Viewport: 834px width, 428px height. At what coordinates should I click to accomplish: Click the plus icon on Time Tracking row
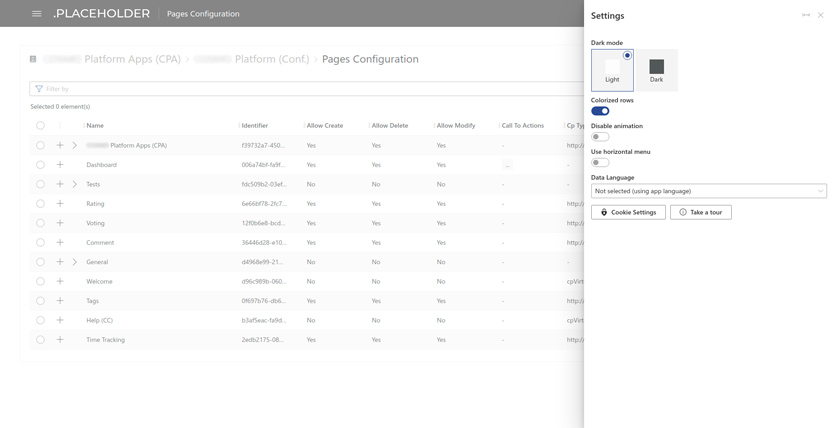click(60, 340)
